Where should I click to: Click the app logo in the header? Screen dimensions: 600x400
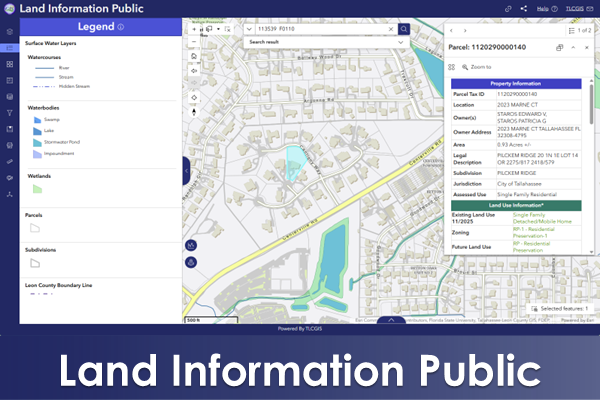[x=10, y=9]
